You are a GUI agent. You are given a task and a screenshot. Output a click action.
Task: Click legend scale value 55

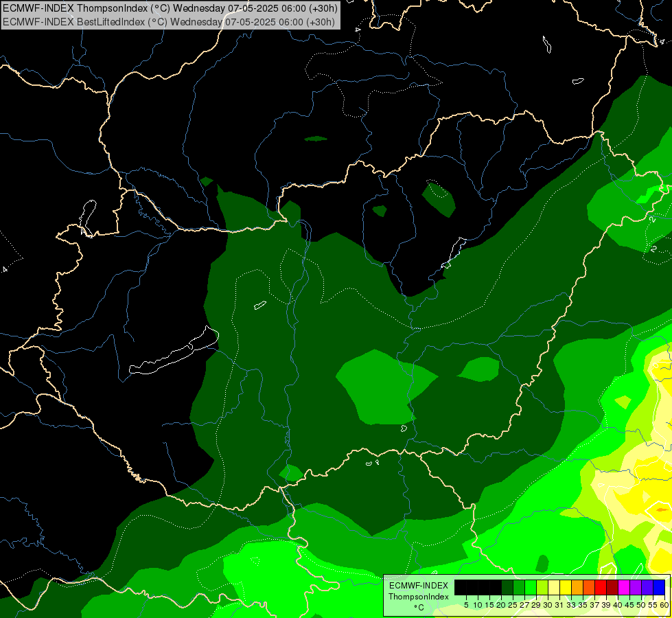(653, 605)
